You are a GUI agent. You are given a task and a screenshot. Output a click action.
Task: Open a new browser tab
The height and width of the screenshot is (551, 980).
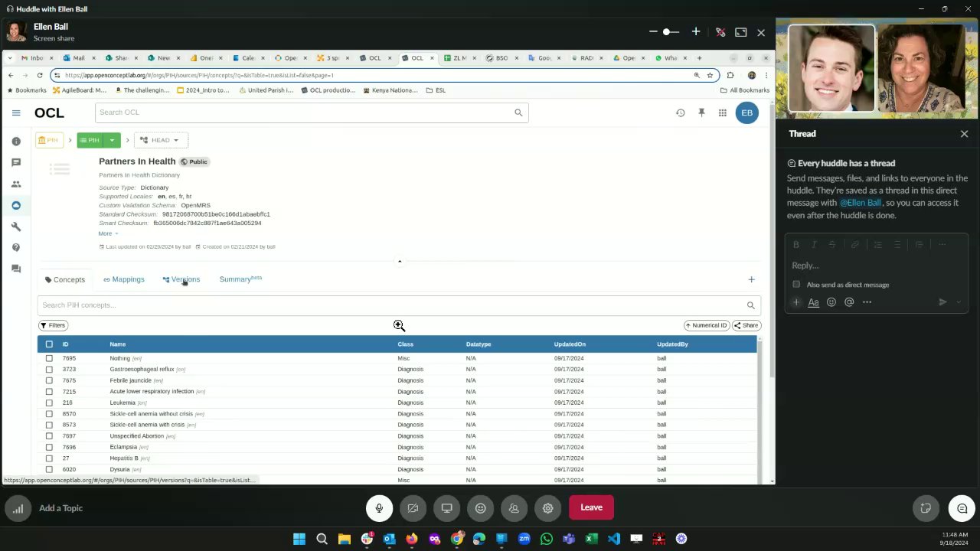click(x=699, y=58)
